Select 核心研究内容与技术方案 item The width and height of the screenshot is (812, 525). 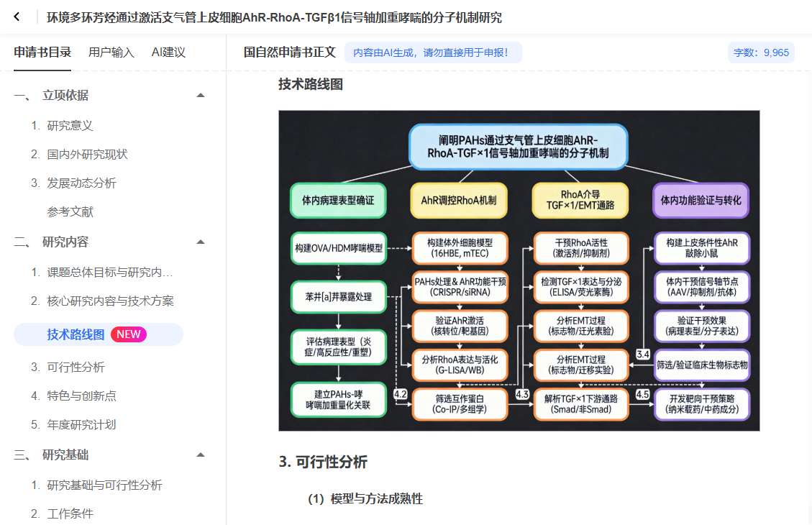[110, 301]
